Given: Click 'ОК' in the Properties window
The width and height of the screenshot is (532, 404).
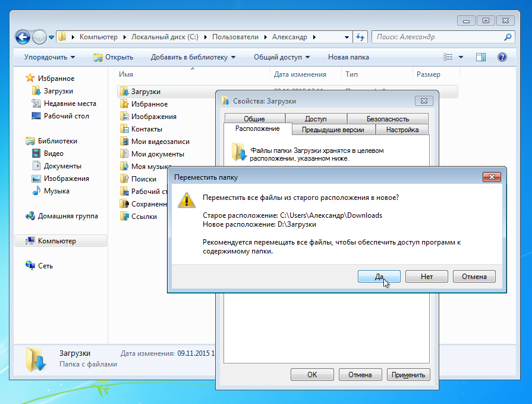Looking at the screenshot, I should (312, 374).
